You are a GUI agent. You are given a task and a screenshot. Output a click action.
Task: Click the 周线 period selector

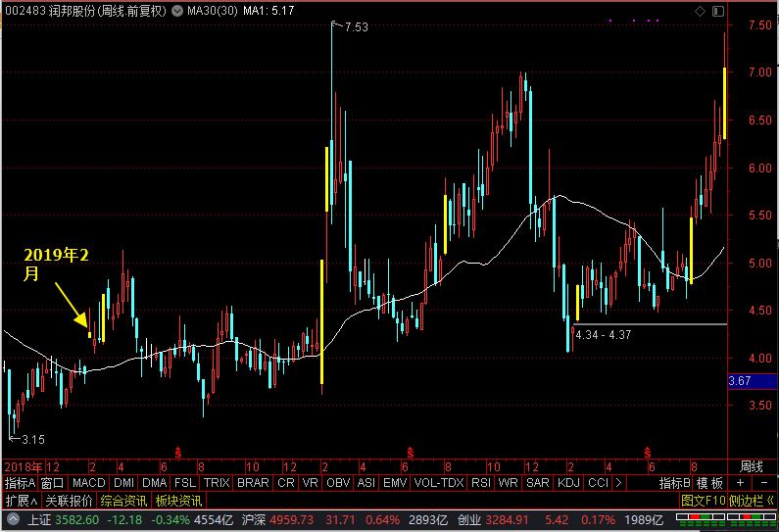[752, 467]
